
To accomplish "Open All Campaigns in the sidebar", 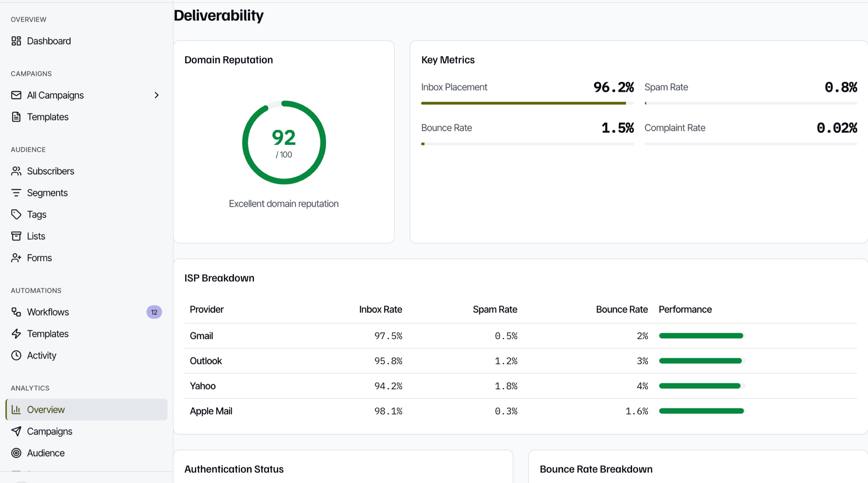I will click(x=86, y=95).
